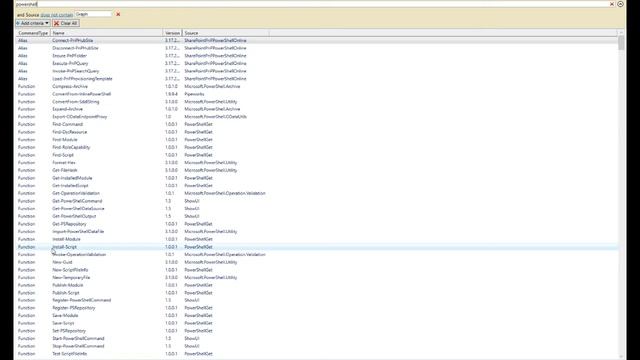This screenshot has height=360, width=640.
Task: Clear the filter text with the X icon
Action: pos(612,4)
